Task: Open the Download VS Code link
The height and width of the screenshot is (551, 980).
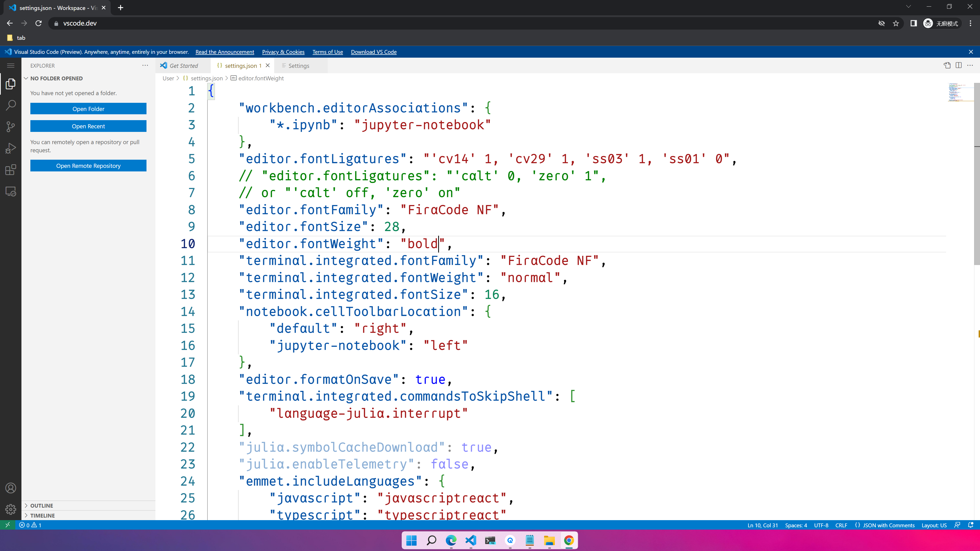Action: pyautogui.click(x=374, y=52)
